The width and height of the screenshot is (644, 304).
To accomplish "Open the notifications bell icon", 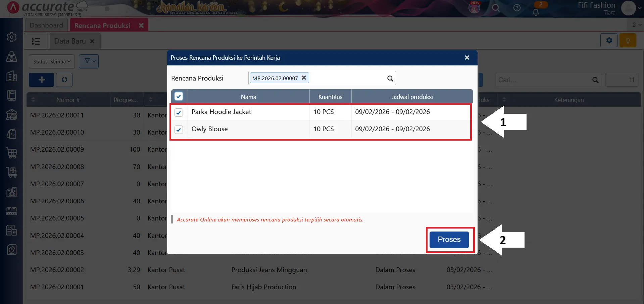I will (536, 12).
